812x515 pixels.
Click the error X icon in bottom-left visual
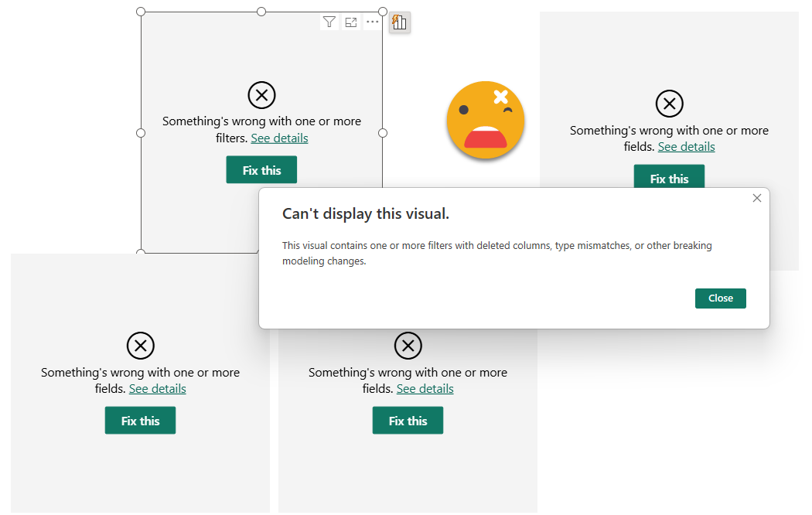coord(140,346)
